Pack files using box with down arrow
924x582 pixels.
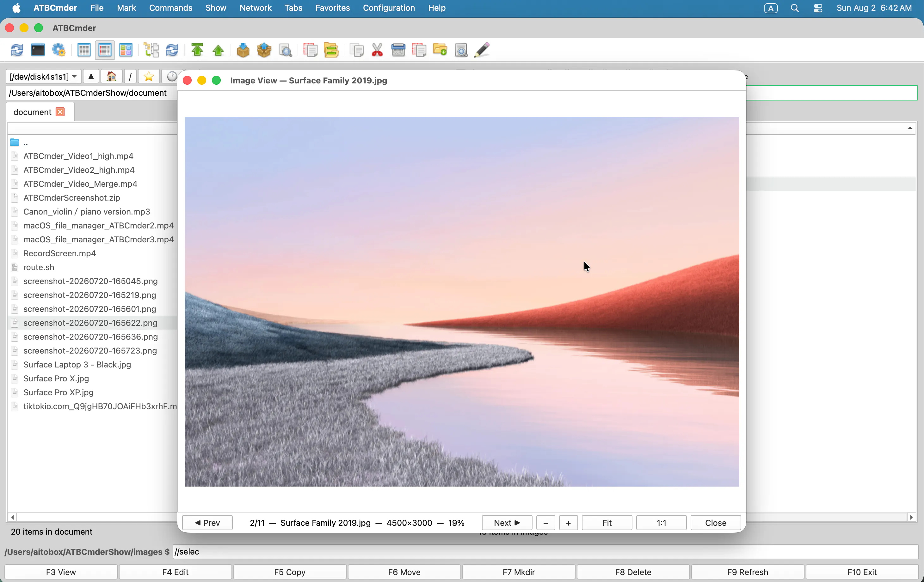tap(243, 50)
